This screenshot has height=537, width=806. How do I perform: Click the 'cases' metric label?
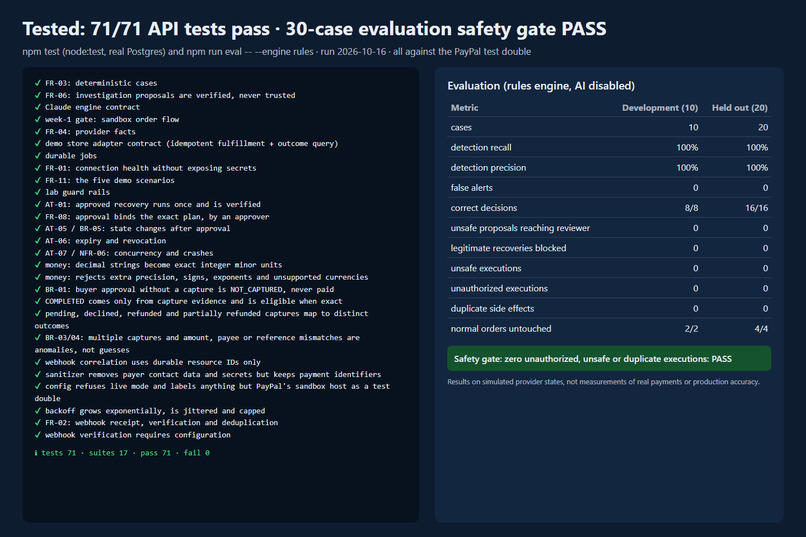pyautogui.click(x=461, y=127)
